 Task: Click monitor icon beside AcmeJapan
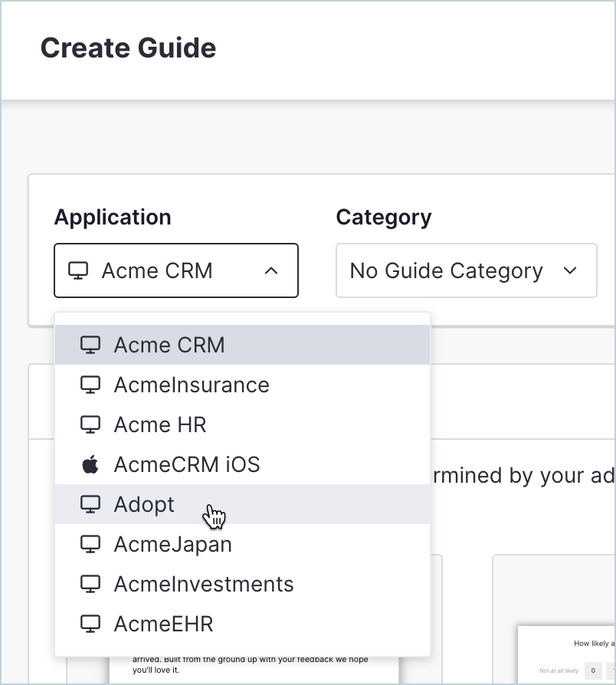(x=90, y=544)
